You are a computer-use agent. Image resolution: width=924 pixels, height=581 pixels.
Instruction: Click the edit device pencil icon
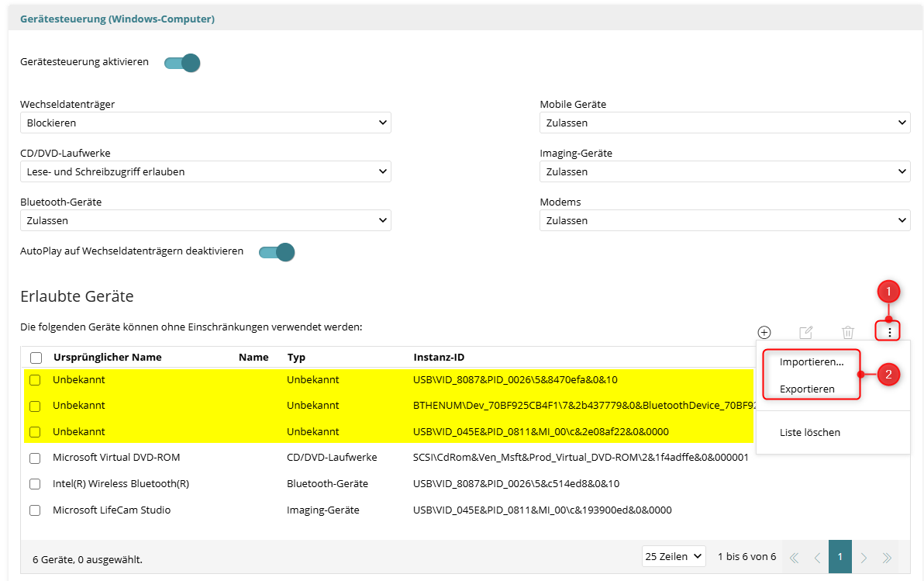(805, 332)
